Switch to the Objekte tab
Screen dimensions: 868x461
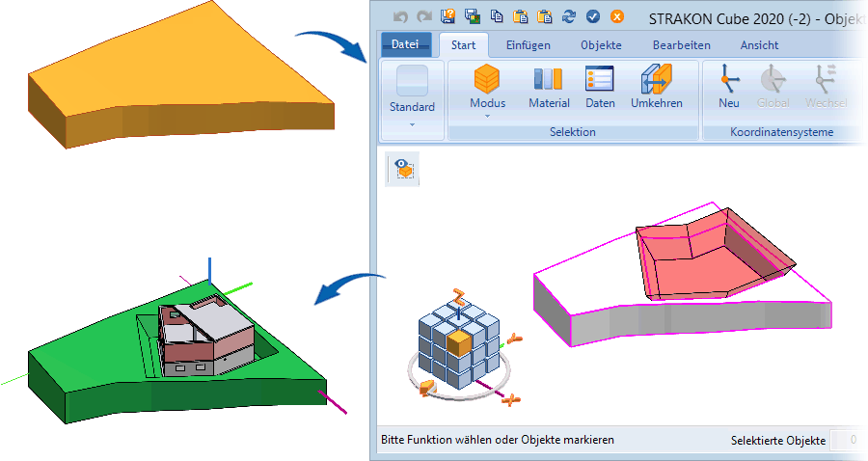click(x=601, y=44)
